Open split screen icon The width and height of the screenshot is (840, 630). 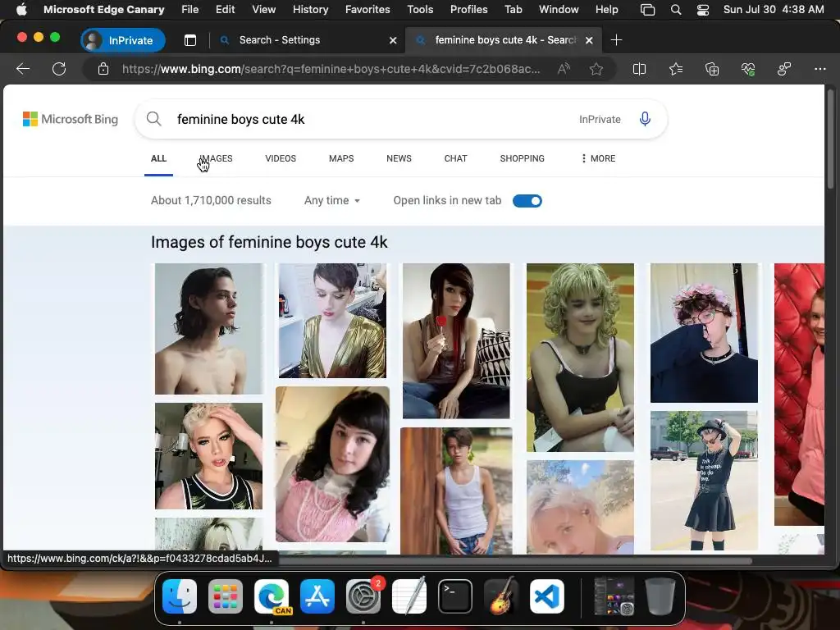tap(639, 69)
